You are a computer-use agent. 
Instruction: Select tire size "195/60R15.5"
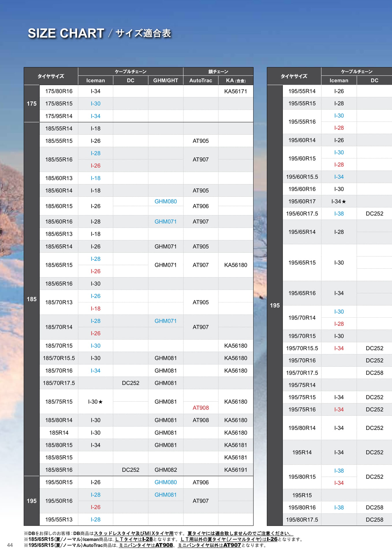point(302,177)
